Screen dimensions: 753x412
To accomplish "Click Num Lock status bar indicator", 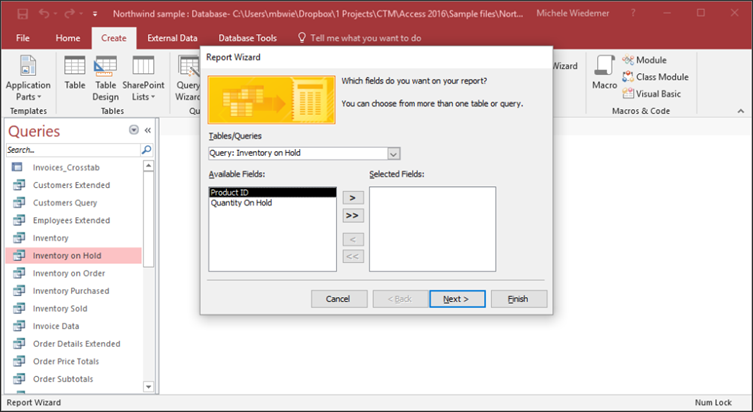I will 713,402.
